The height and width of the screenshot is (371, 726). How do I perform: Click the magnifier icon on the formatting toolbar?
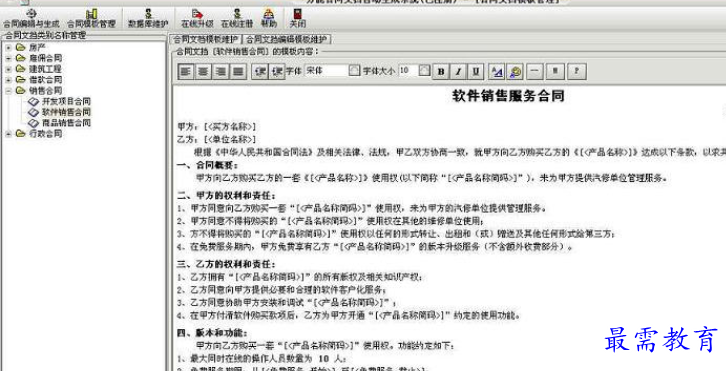(x=515, y=71)
